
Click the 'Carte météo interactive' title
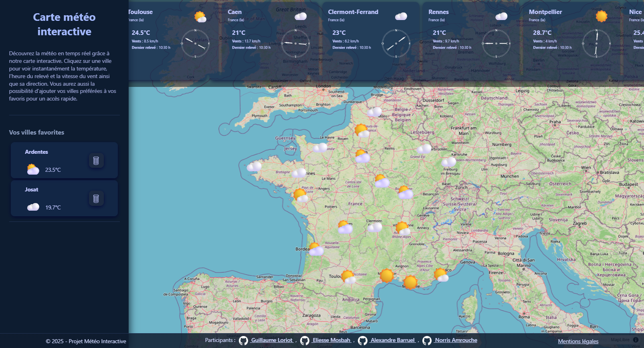pyautogui.click(x=64, y=24)
